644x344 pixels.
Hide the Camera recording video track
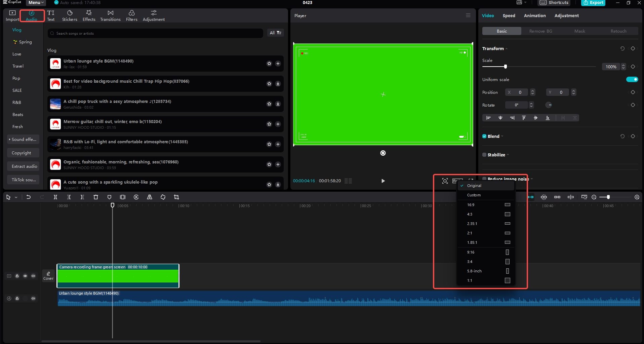(x=25, y=276)
